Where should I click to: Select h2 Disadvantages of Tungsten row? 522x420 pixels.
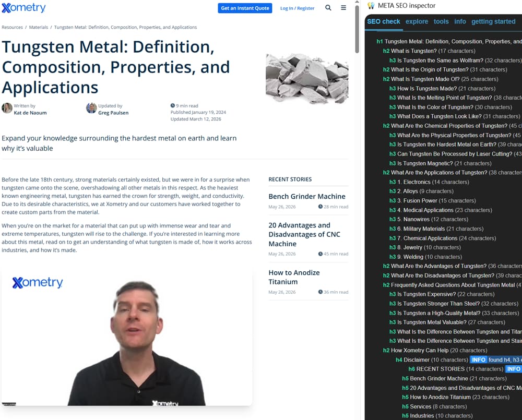tap(452, 275)
